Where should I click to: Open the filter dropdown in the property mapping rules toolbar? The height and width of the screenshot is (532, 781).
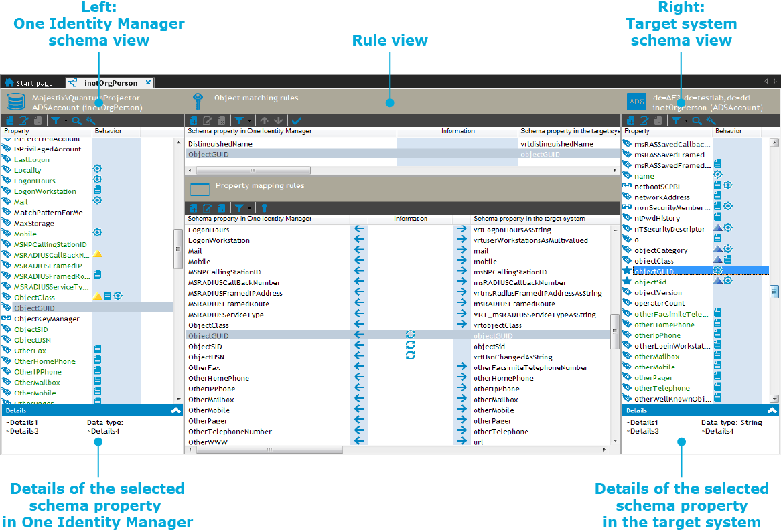point(242,208)
